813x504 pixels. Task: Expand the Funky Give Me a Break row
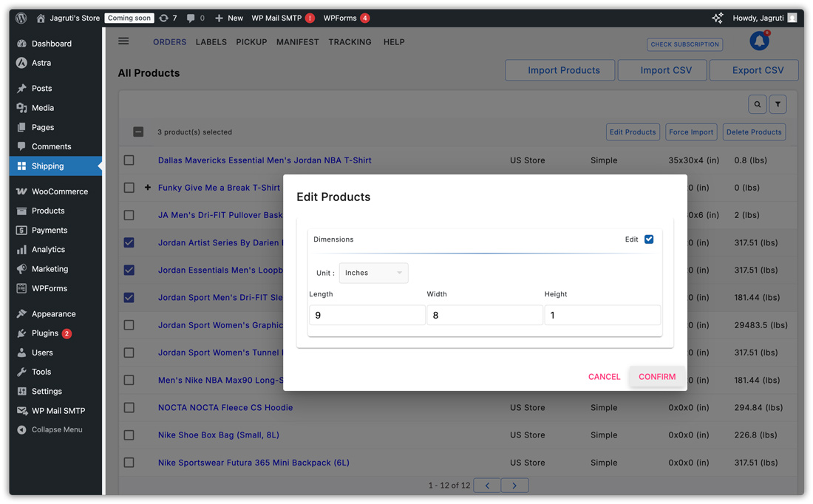point(148,187)
